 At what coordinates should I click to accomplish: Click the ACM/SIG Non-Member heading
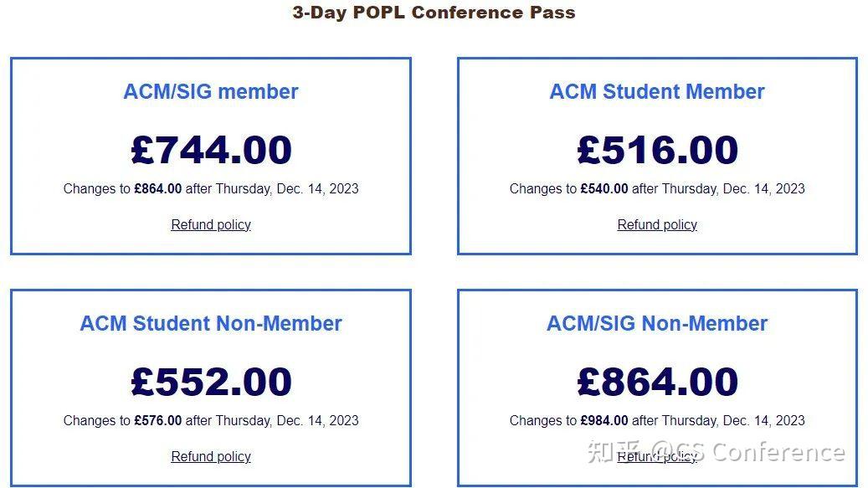click(x=657, y=324)
